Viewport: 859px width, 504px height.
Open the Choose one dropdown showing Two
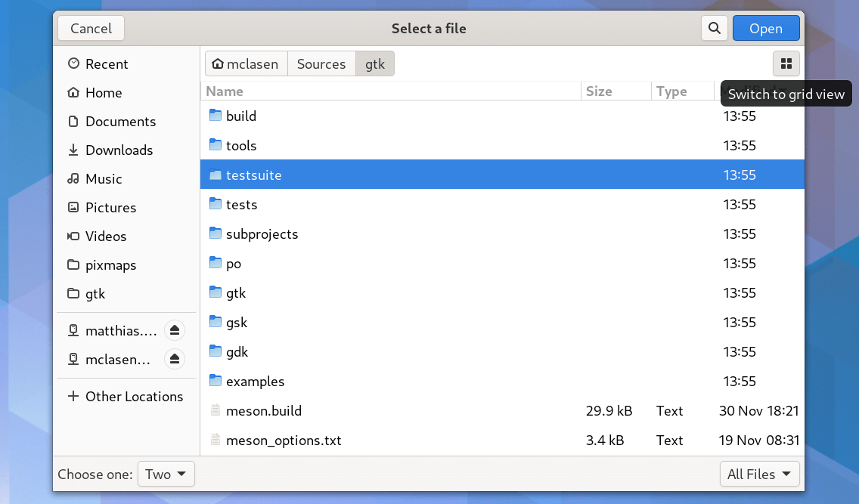coord(166,474)
